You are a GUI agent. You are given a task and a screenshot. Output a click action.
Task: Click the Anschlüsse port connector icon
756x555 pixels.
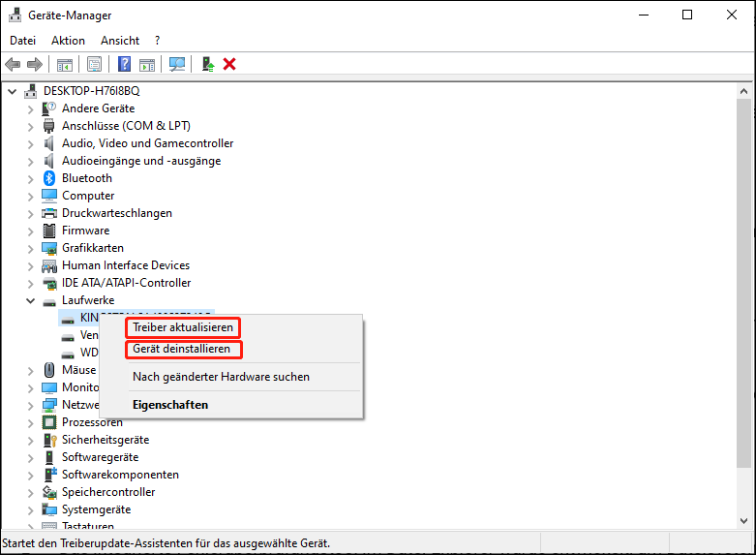pyautogui.click(x=48, y=126)
